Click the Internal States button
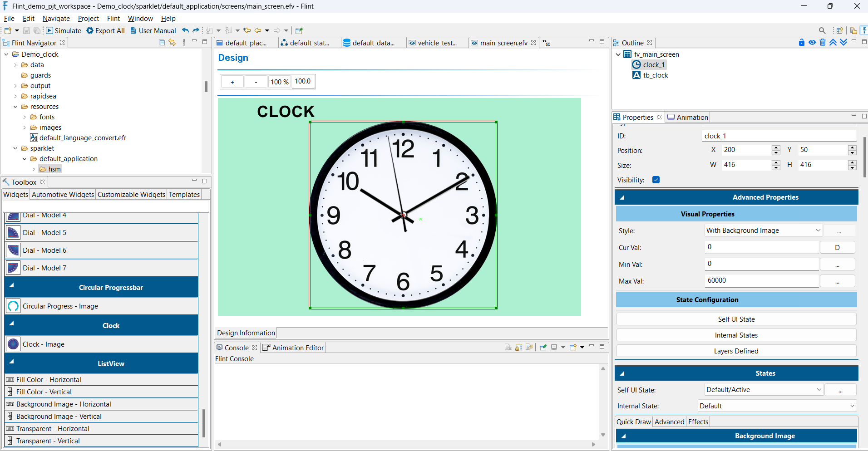The width and height of the screenshot is (868, 451). 735,335
